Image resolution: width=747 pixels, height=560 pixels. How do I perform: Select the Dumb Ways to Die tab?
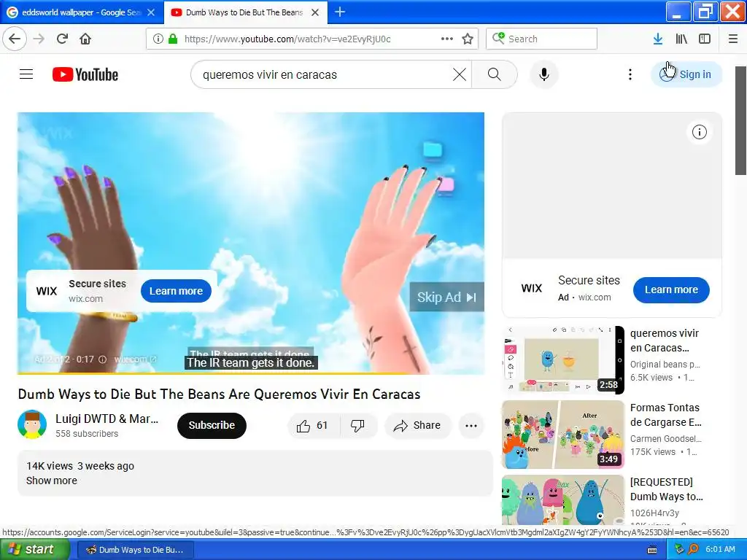244,12
